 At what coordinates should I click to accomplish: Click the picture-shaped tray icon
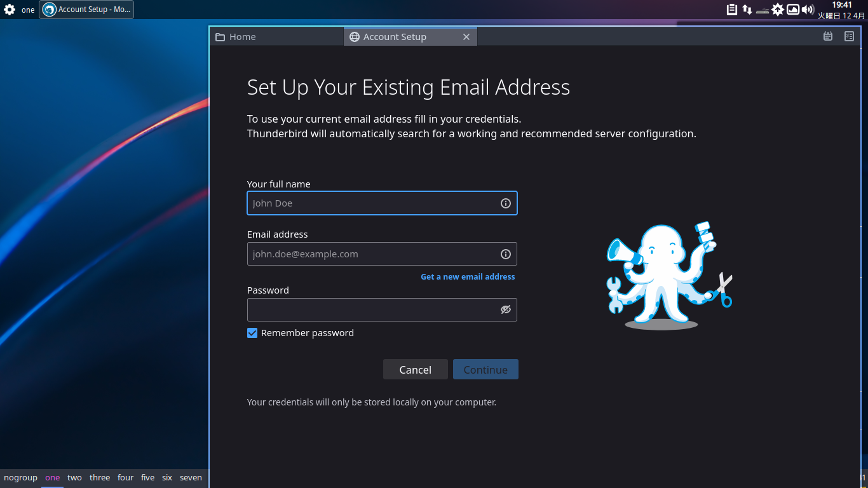[793, 10]
